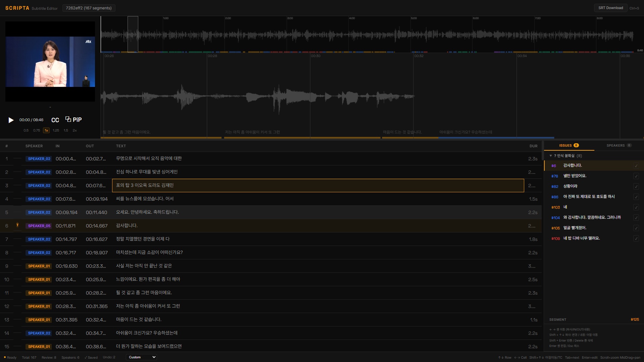Check the resolve box for issue #6

[636, 166]
